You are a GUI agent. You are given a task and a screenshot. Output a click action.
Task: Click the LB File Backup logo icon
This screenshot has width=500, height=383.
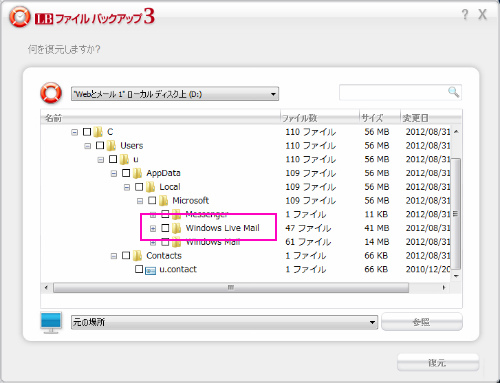pos(20,17)
